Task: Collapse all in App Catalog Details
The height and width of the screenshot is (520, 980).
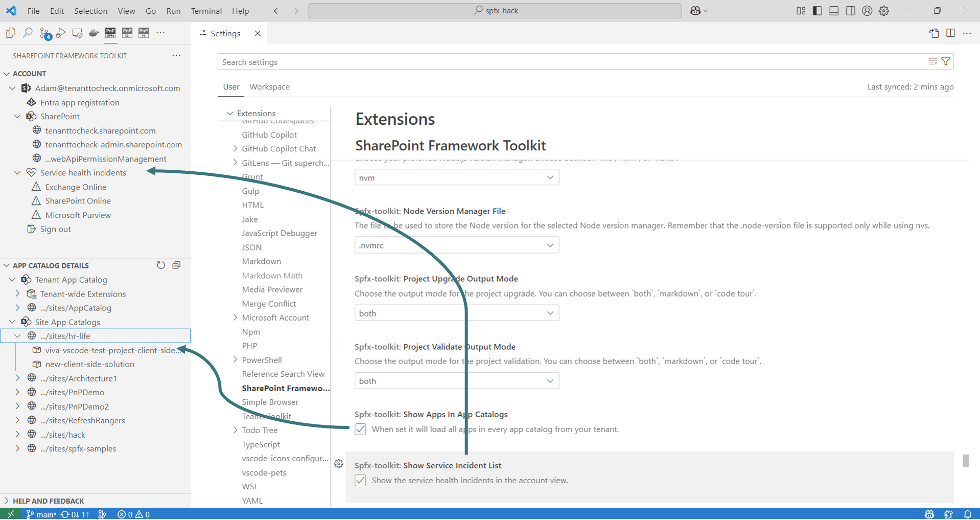Action: click(176, 265)
